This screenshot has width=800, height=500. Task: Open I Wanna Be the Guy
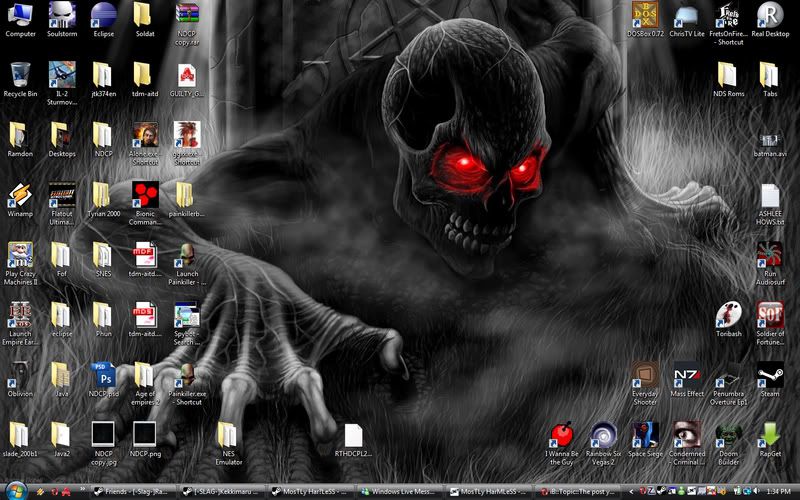coord(562,444)
